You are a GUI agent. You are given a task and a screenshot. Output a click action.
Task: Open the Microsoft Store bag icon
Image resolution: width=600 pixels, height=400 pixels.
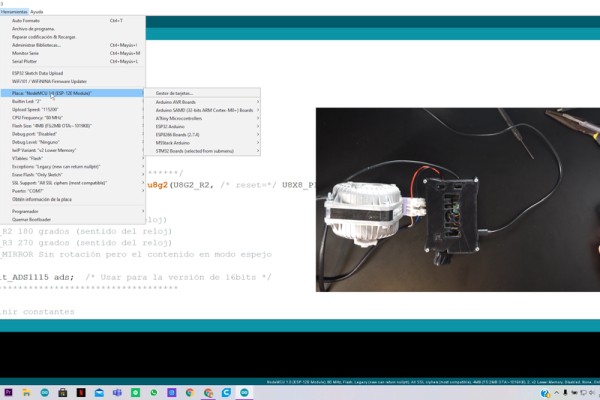tap(63, 392)
